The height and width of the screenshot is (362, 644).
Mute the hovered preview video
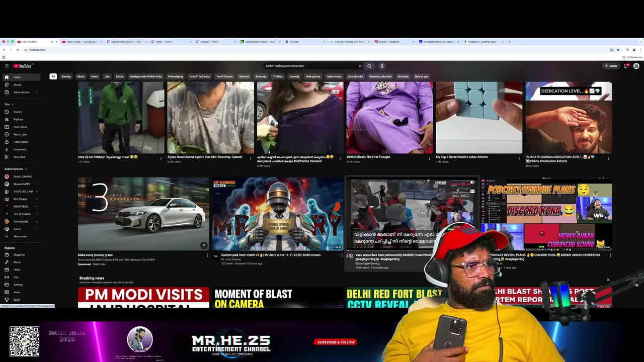(472, 182)
